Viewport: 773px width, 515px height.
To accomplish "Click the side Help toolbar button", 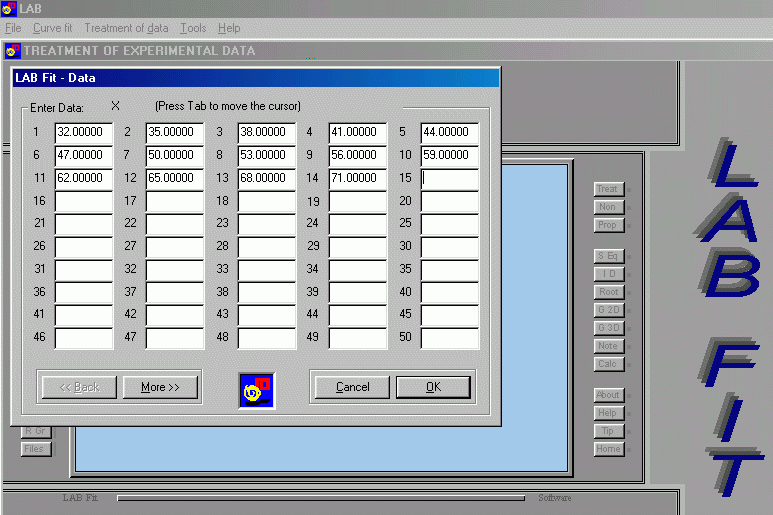I will [609, 413].
